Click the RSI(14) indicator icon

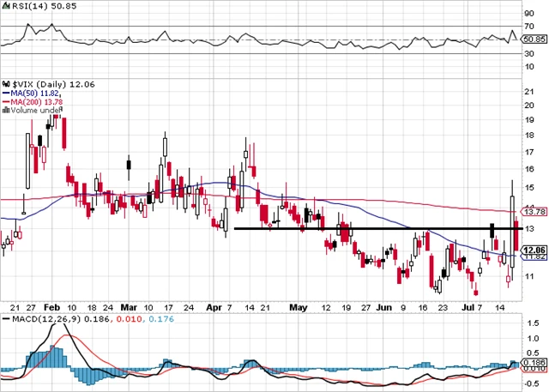click(x=4, y=8)
